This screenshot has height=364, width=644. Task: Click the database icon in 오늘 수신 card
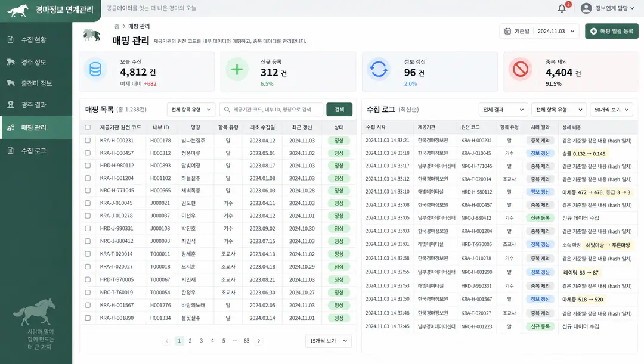click(95, 69)
